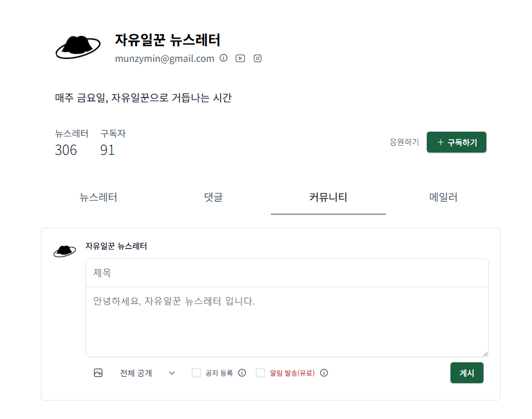Switch to the 뉴스레터 tab

(97, 197)
